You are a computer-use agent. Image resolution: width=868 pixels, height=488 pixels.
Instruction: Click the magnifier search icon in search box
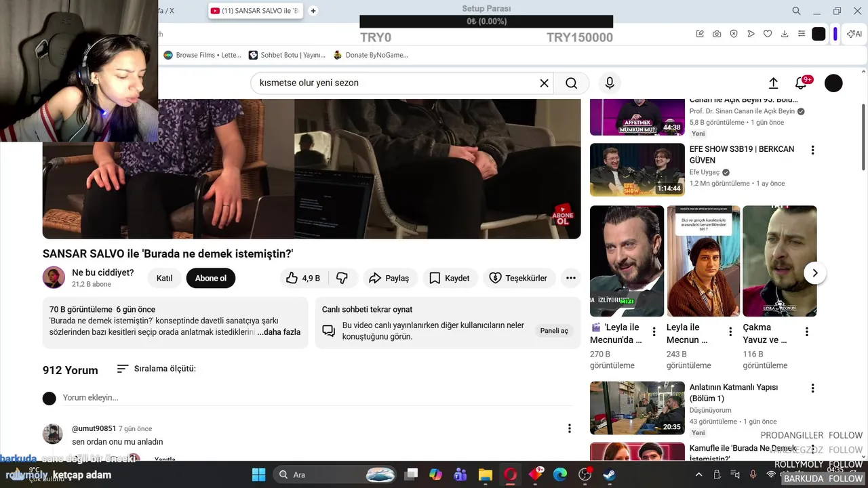pos(572,83)
